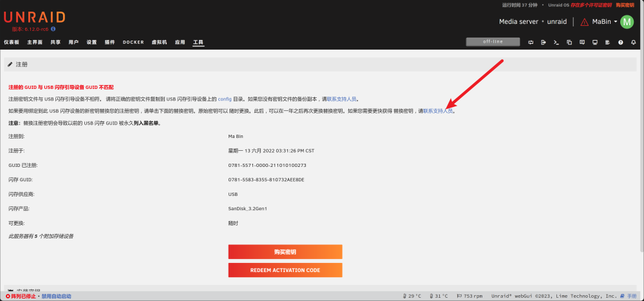644x301 pixels.
Task: Click 联系支持人员 link in first paragraph
Action: (x=342, y=99)
